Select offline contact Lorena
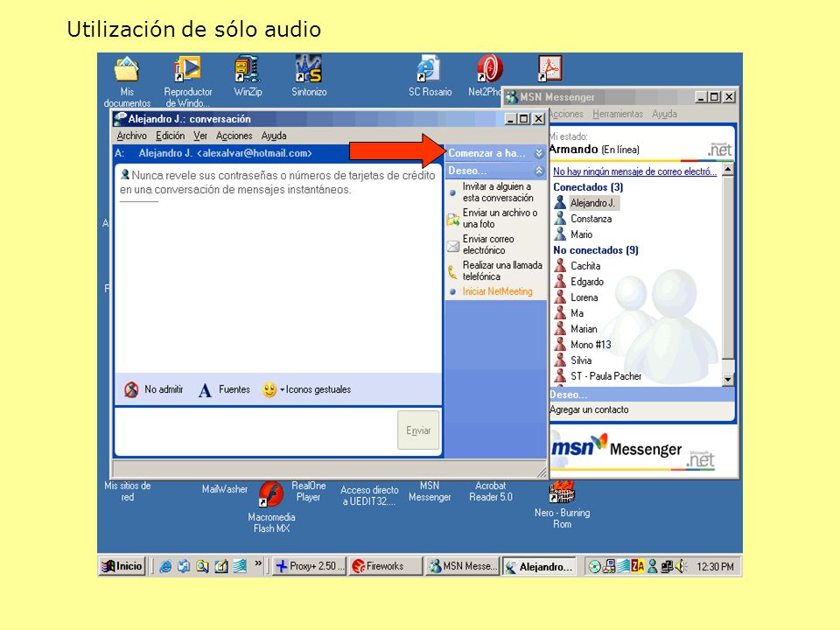 [584, 297]
